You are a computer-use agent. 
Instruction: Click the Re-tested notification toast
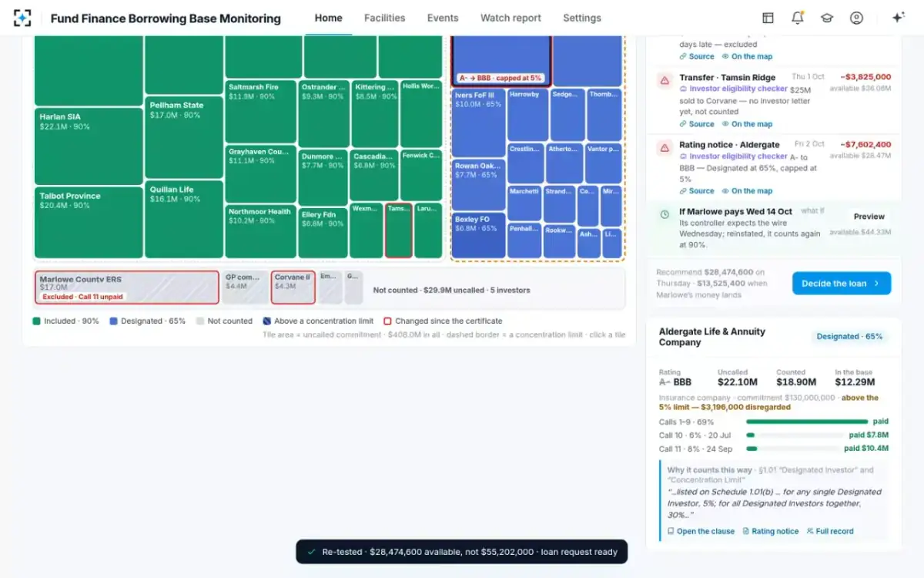click(x=462, y=552)
